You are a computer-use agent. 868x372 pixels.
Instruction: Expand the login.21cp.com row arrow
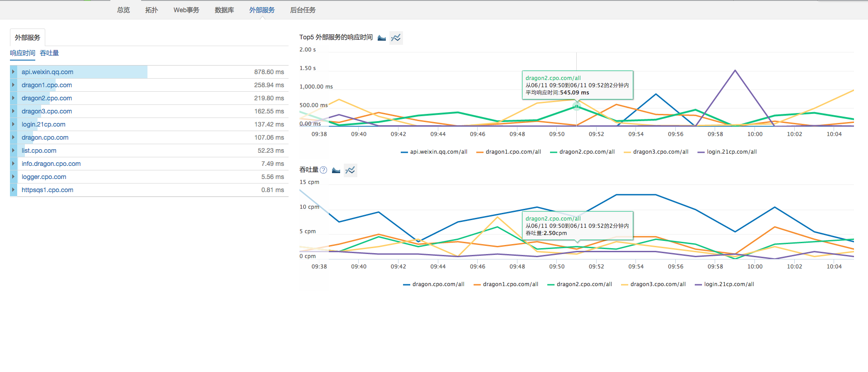click(14, 124)
